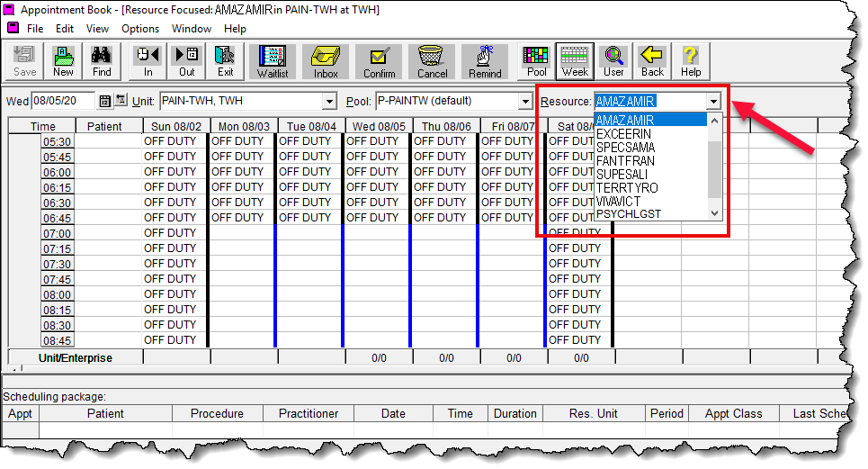This screenshot has height=469, width=868.
Task: Select EXCEERIN in resource list
Action: coord(650,134)
